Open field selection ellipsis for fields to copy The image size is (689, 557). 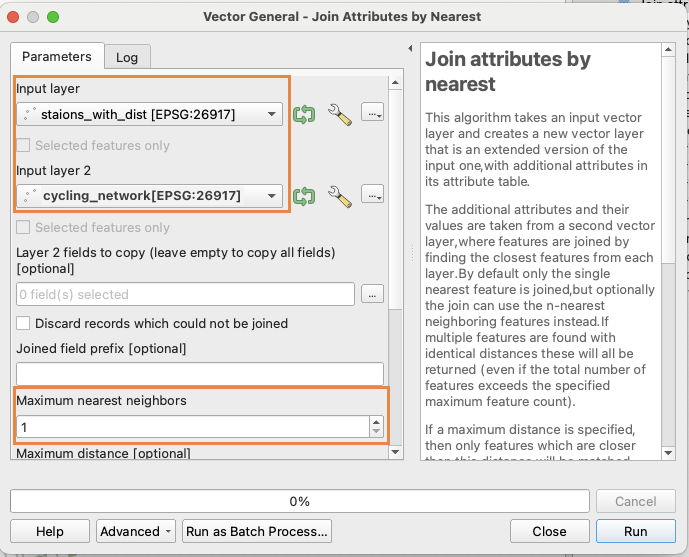(373, 294)
